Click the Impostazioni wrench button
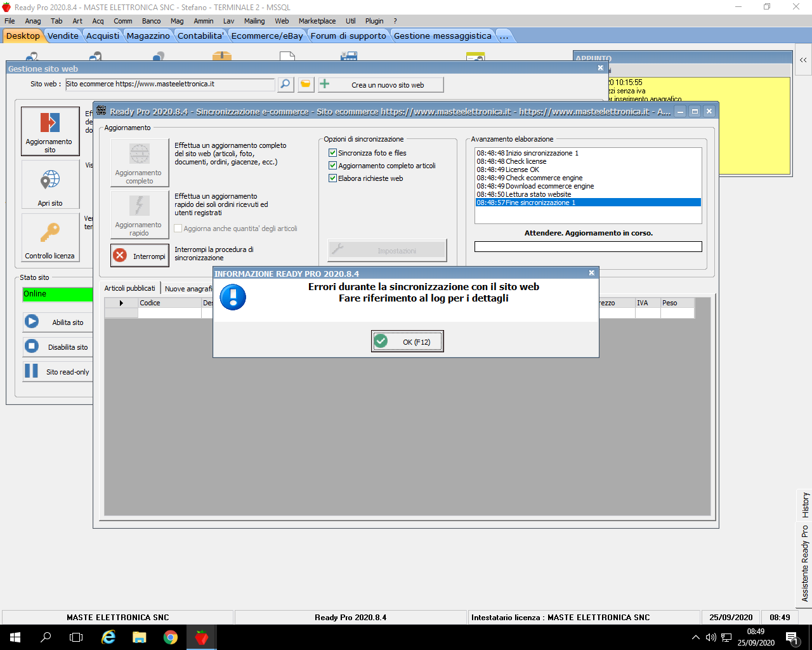The image size is (812, 650). (x=387, y=251)
